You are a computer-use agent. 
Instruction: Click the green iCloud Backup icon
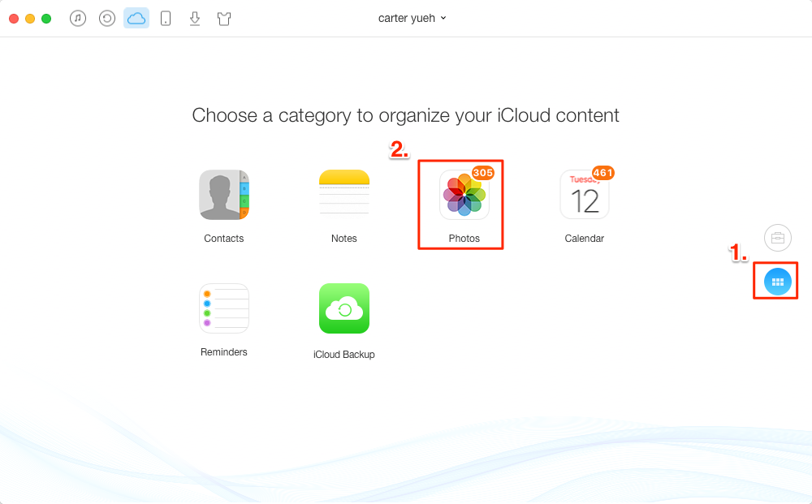(344, 308)
